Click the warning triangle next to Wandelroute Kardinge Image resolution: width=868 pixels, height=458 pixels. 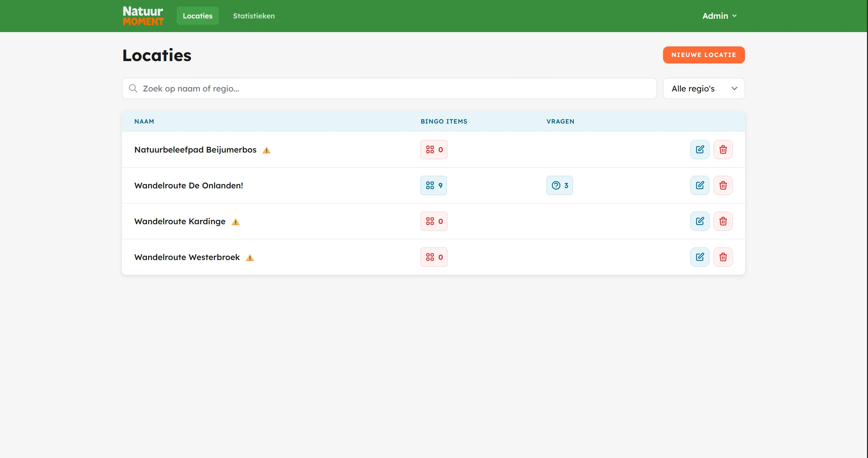[236, 222]
